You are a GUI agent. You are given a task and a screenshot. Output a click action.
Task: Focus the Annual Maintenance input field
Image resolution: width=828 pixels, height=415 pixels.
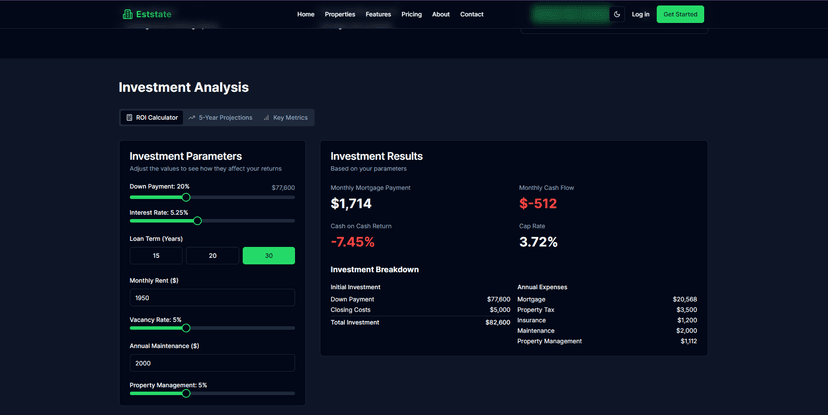(212, 363)
